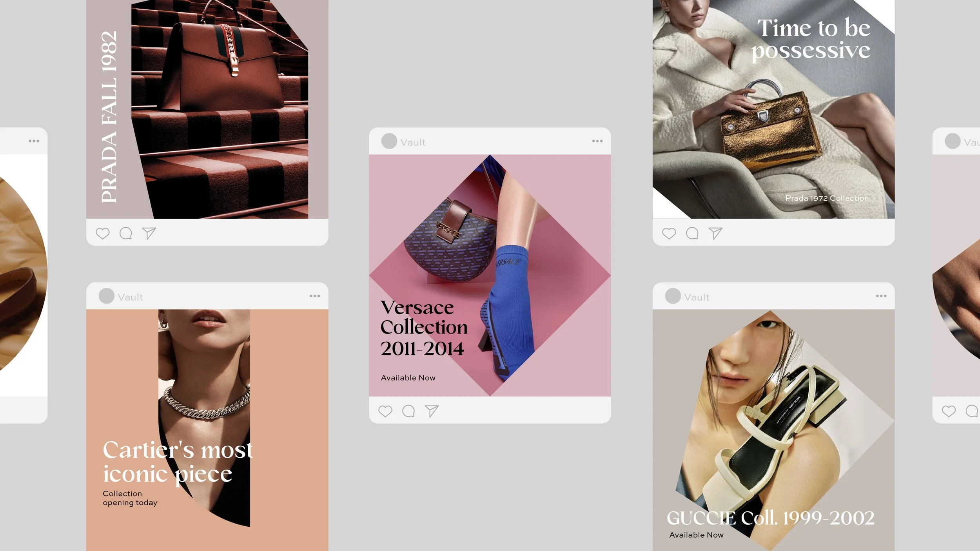Open Vault avatar on Cartier post
980x551 pixels.
107,296
